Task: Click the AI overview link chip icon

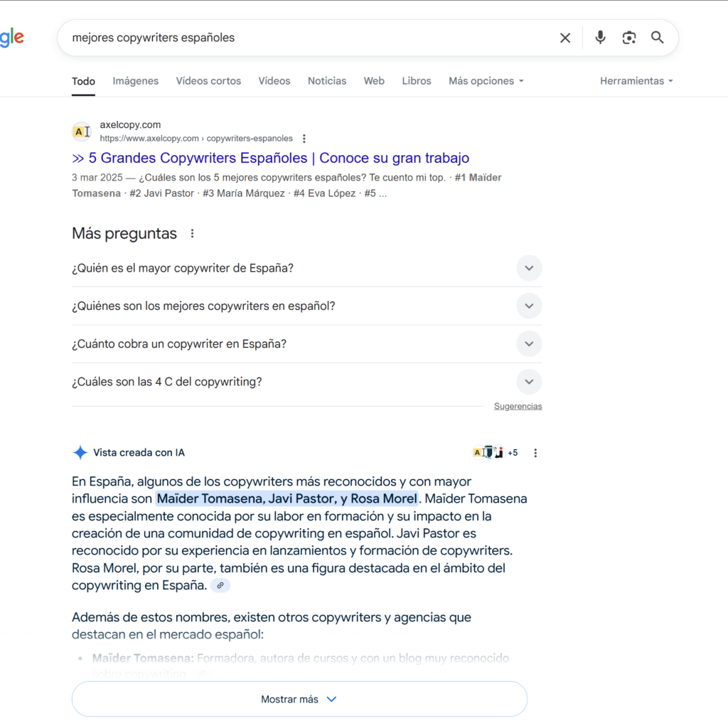Action: pyautogui.click(x=220, y=586)
